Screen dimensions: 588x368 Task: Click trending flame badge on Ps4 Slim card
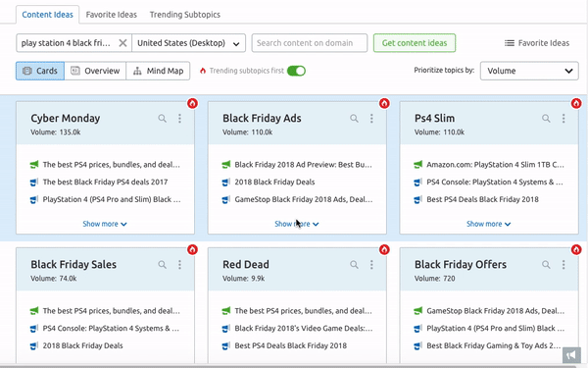tap(576, 103)
